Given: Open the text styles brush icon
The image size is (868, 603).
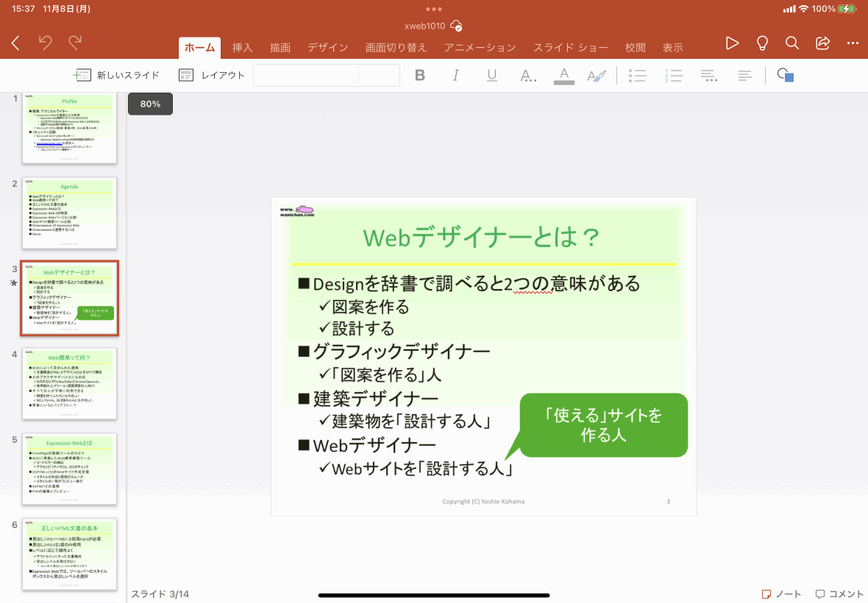Looking at the screenshot, I should pyautogui.click(x=597, y=76).
